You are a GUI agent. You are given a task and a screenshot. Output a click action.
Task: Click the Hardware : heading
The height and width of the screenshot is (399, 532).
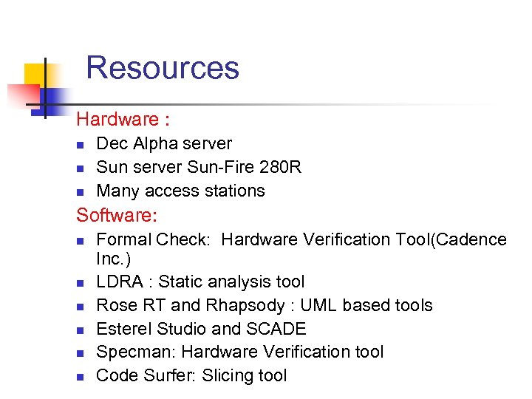[x=123, y=119]
